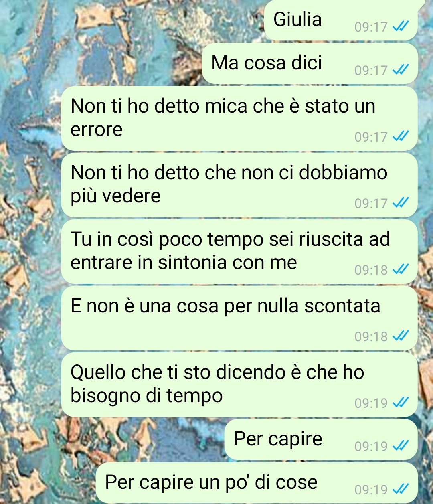Image resolution: width=433 pixels, height=504 pixels.
Task: Tap the read ticks beside "Ma cosa dici"
Action: tap(400, 70)
